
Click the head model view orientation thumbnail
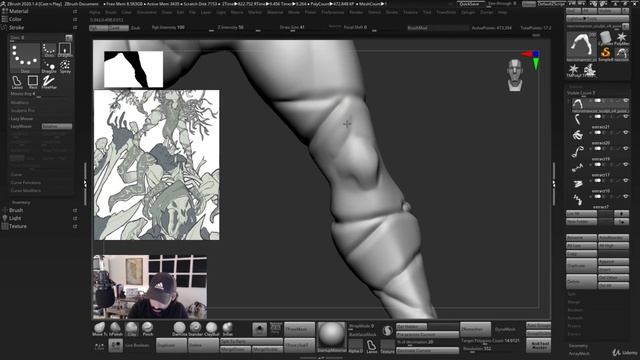point(515,75)
